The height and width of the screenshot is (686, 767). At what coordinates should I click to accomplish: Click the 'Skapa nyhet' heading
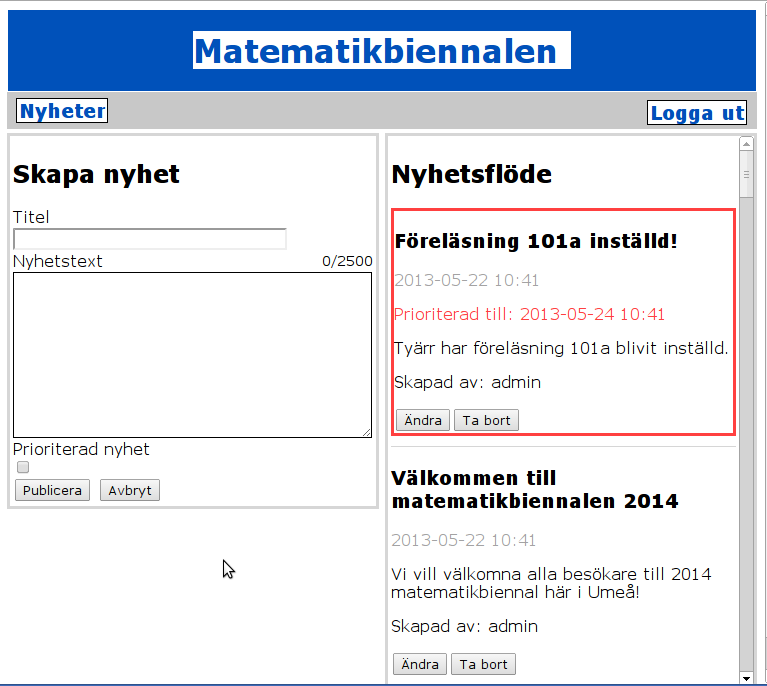pyautogui.click(x=96, y=174)
